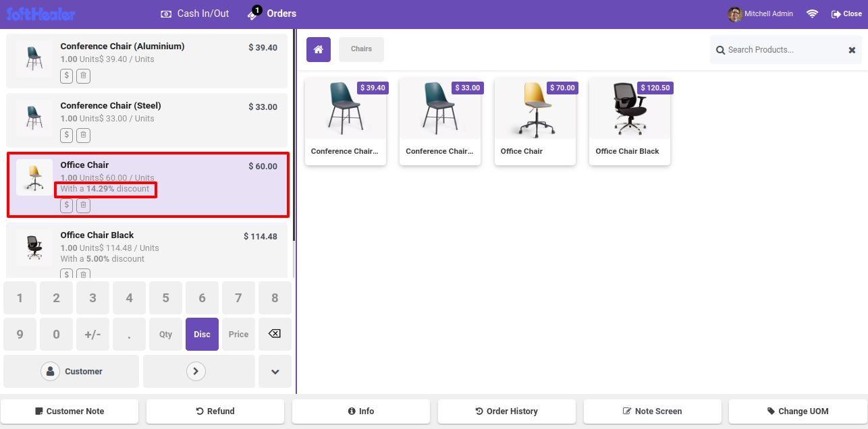Add Conference Chair $ 33.00 product card
868x429 pixels.
[440, 121]
